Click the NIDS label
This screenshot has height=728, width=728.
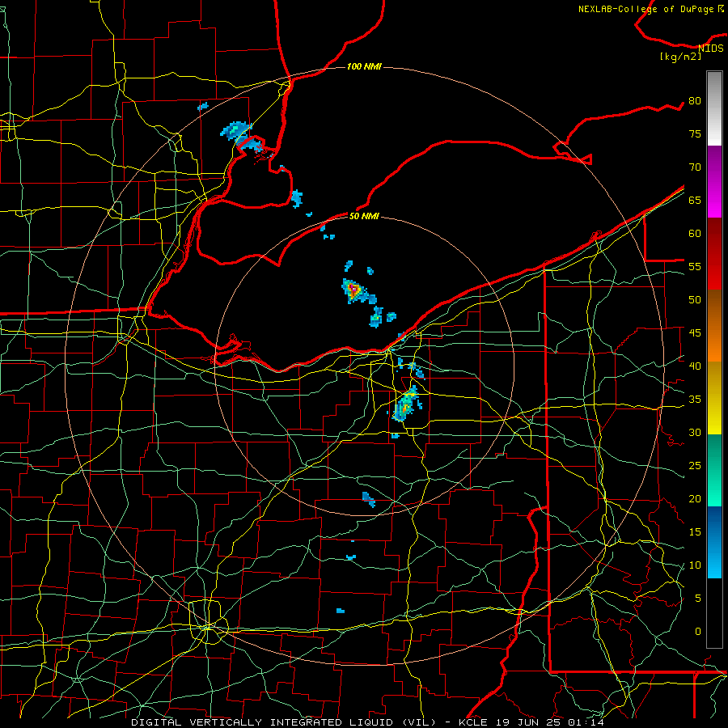point(711,49)
